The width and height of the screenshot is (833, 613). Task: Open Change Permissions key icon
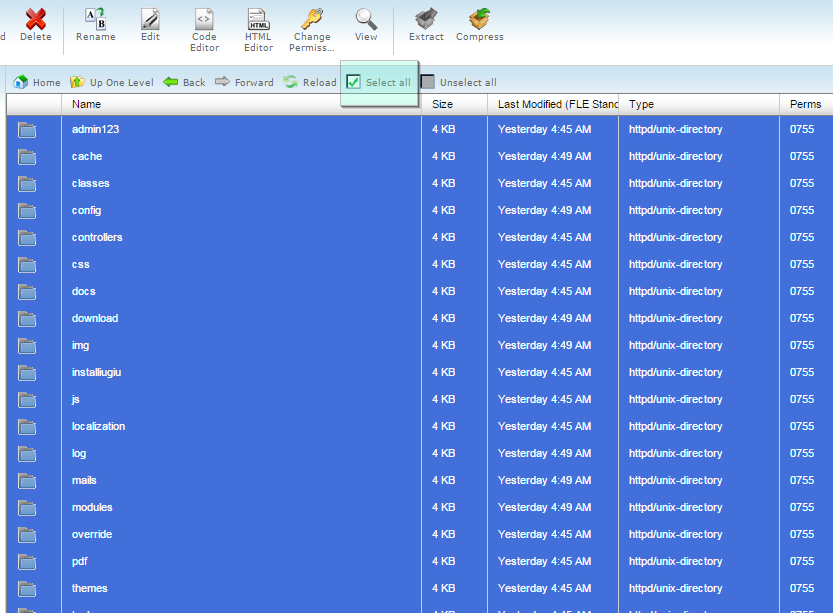(311, 18)
